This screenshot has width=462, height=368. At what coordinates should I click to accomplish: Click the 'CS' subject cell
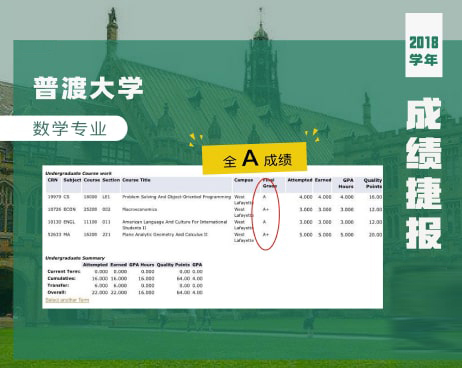(x=66, y=197)
